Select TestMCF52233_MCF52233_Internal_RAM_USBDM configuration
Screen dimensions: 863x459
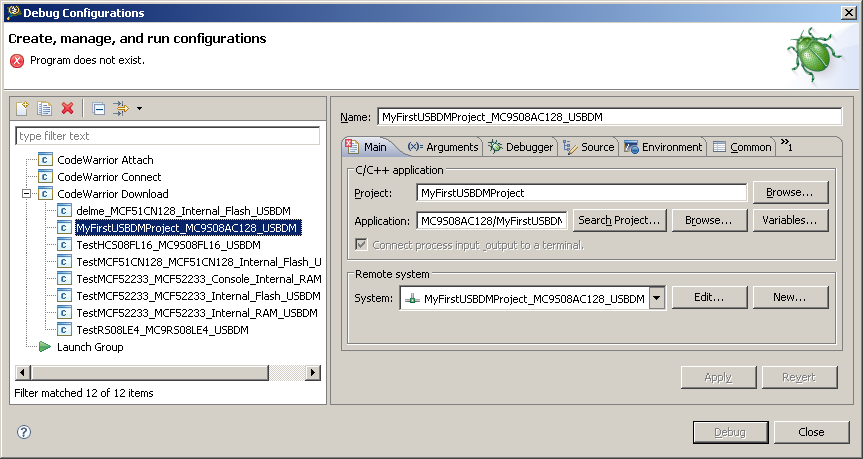197,314
